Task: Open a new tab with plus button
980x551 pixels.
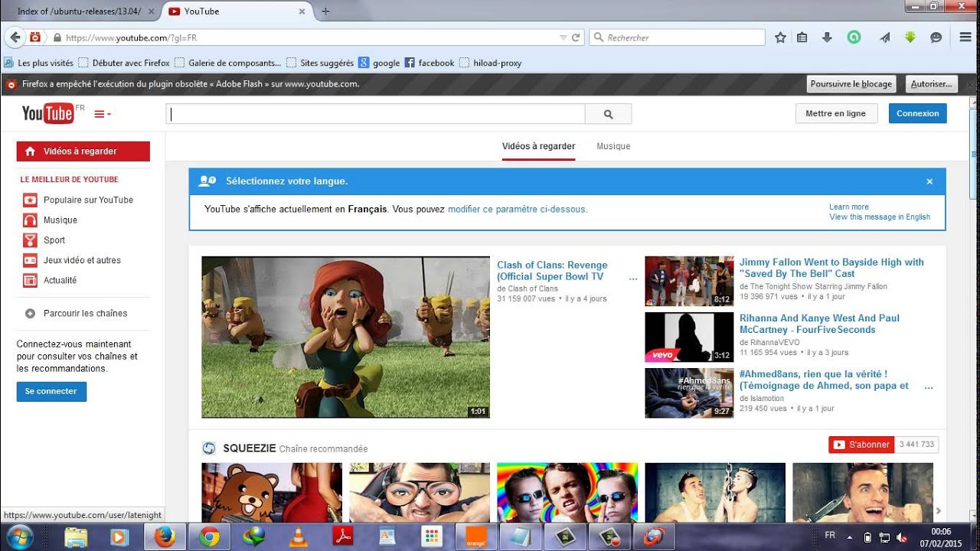Action: (x=325, y=11)
